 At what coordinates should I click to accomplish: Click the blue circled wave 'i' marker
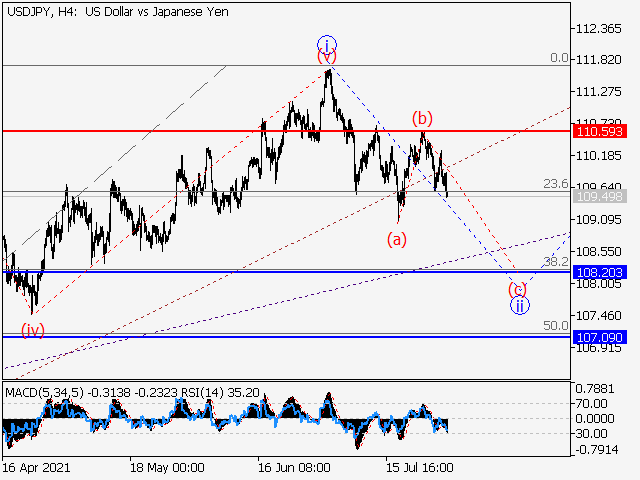click(x=327, y=44)
